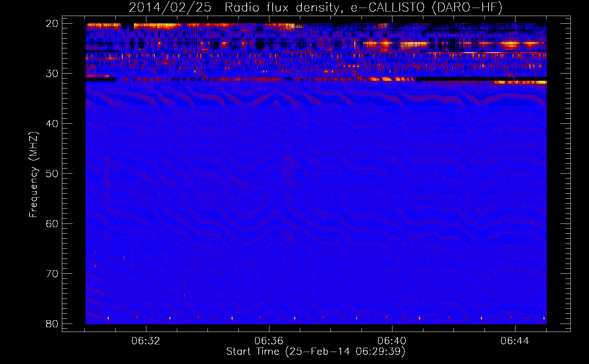Click the '70' frequency tick label
This screenshot has width=589, height=364.
(52, 274)
